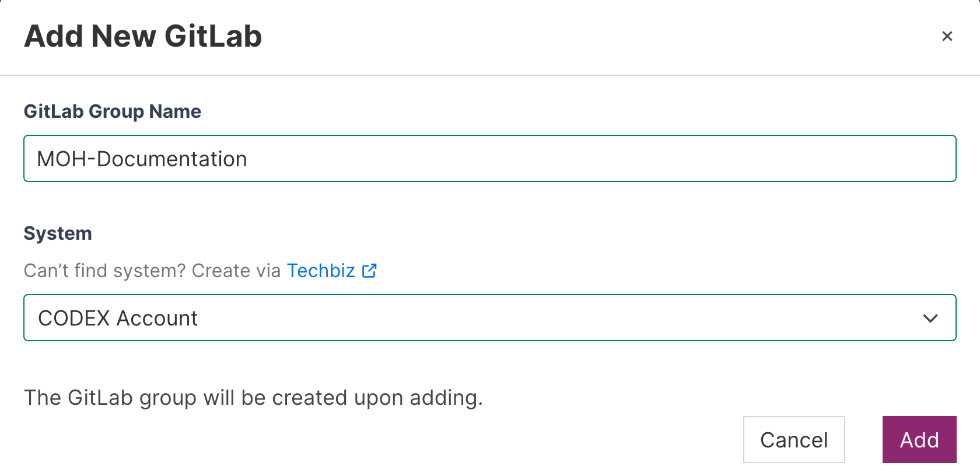Follow Techbiz to create a system
Screen dimensions: 980x469
coord(321,271)
